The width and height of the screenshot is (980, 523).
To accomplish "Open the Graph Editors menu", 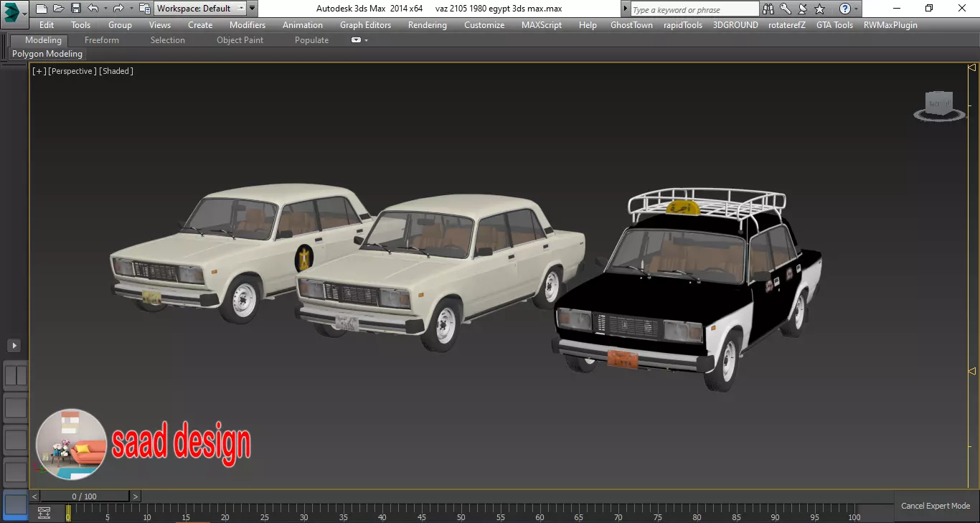I will click(366, 25).
